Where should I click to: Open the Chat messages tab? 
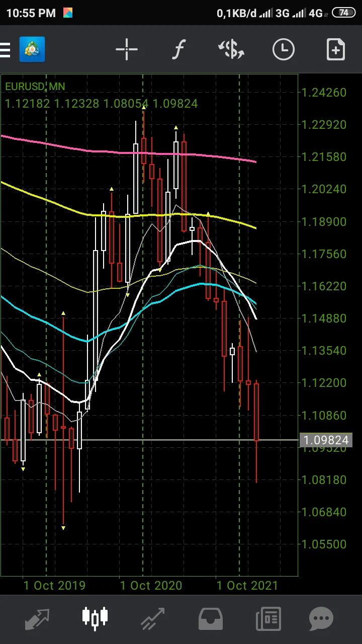pos(321,619)
